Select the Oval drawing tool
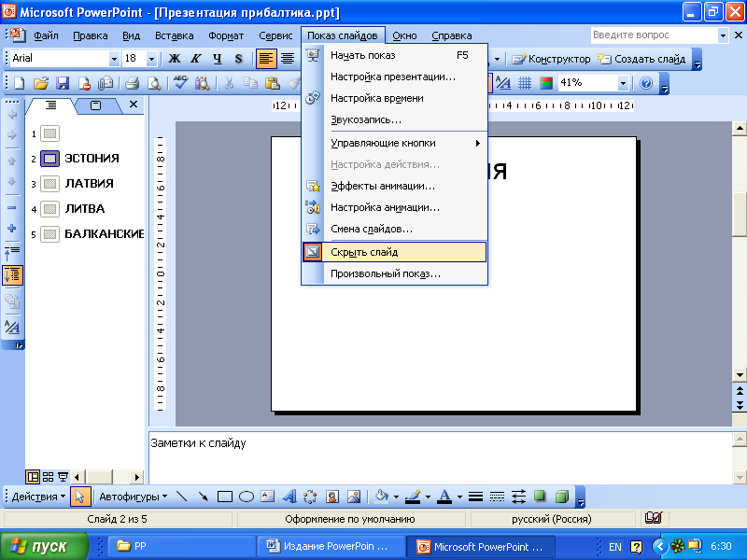747x560 pixels. (247, 497)
